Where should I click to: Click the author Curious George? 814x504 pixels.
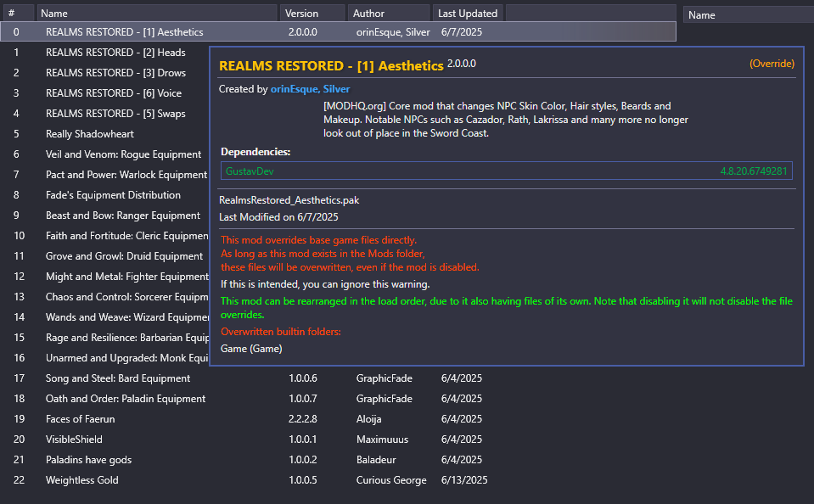click(391, 479)
